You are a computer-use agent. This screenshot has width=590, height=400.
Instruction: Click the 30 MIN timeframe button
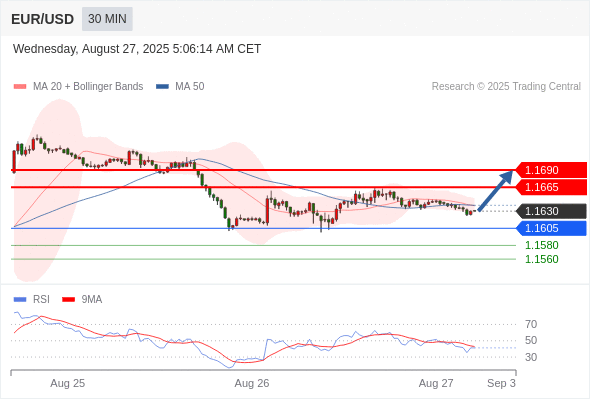[x=107, y=19]
